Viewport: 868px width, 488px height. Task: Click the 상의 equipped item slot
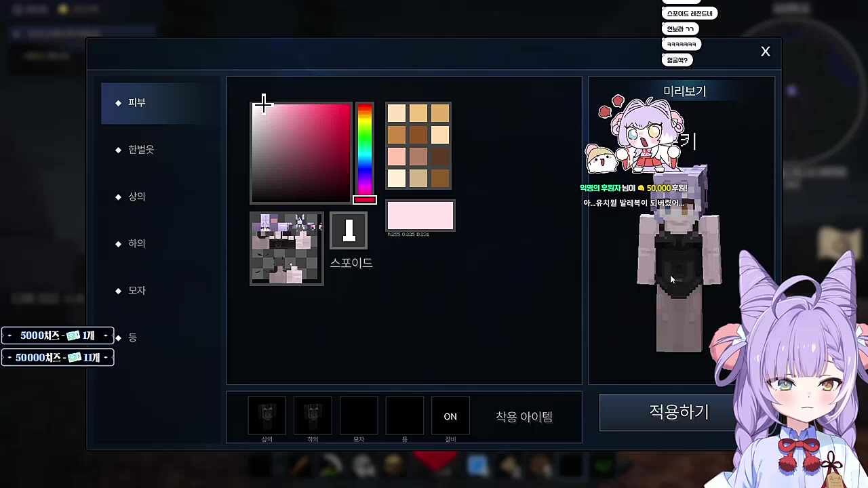(267, 415)
